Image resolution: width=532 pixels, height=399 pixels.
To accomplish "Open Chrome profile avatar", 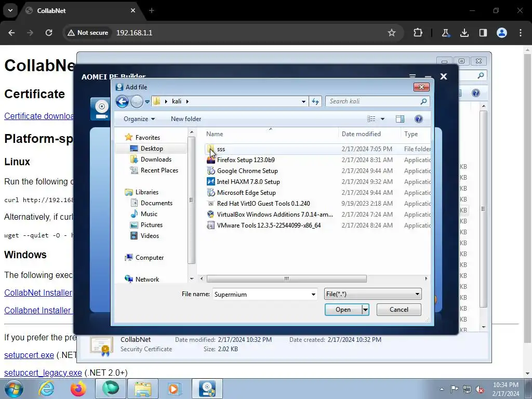I will 502,33.
